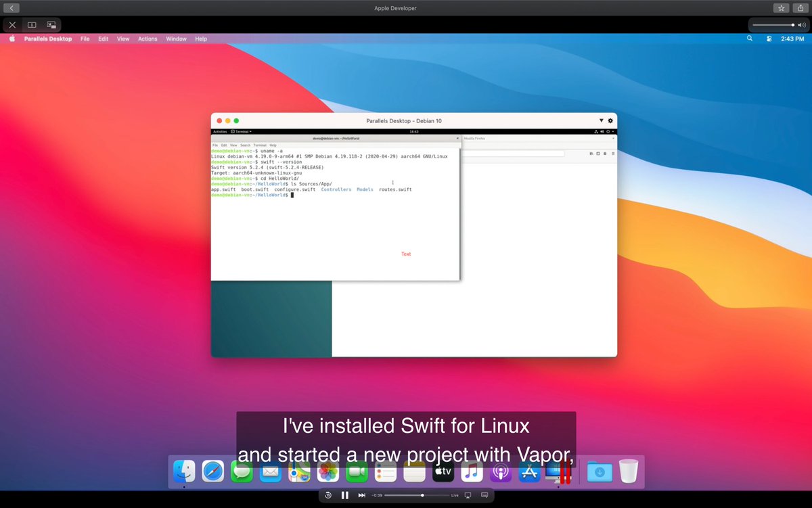Open FaceTime from the Dock
Image resolution: width=812 pixels, height=508 pixels.
coord(357,471)
